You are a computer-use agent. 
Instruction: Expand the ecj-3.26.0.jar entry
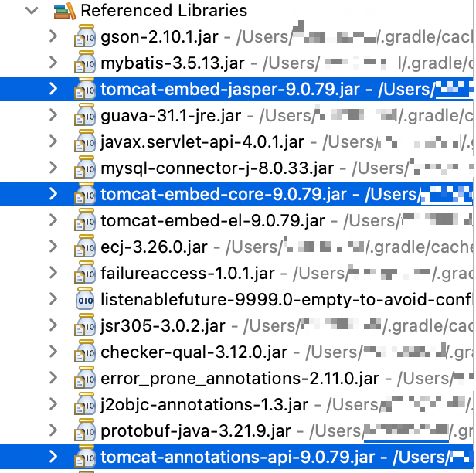click(53, 247)
